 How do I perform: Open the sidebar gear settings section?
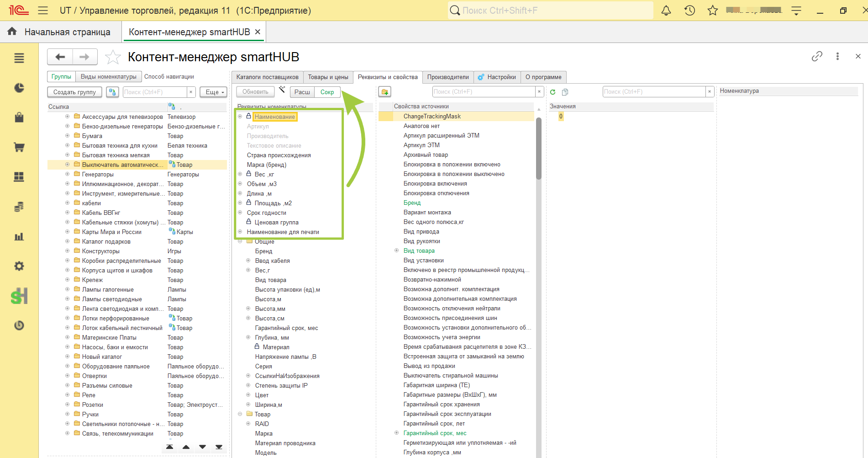coord(19,266)
